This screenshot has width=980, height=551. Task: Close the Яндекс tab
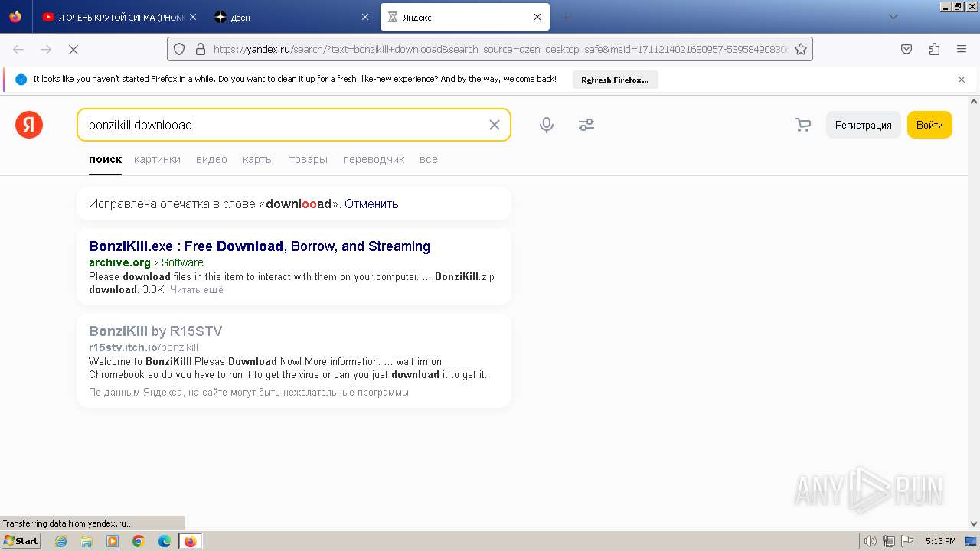537,17
